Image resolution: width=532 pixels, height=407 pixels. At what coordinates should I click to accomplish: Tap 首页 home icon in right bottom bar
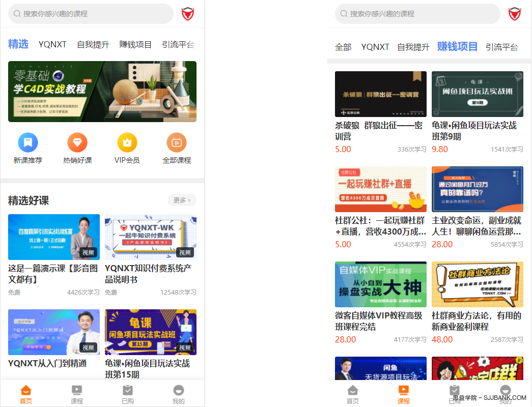[x=353, y=391]
